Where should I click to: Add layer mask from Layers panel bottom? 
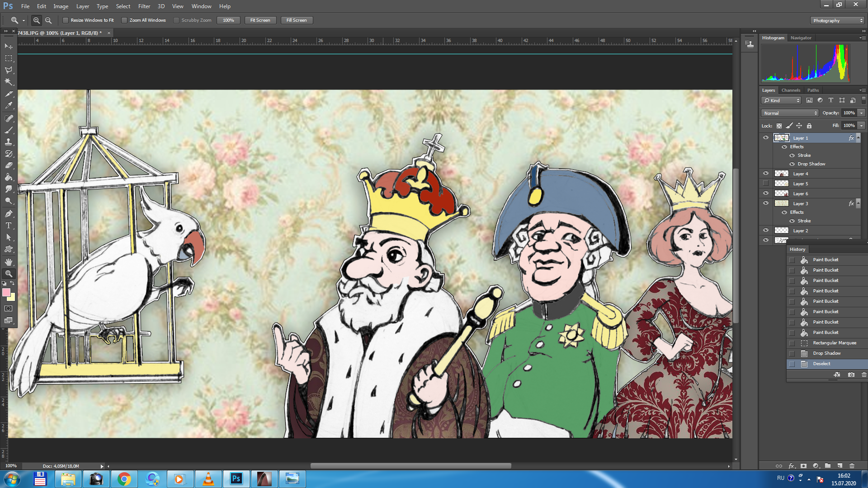click(x=803, y=466)
